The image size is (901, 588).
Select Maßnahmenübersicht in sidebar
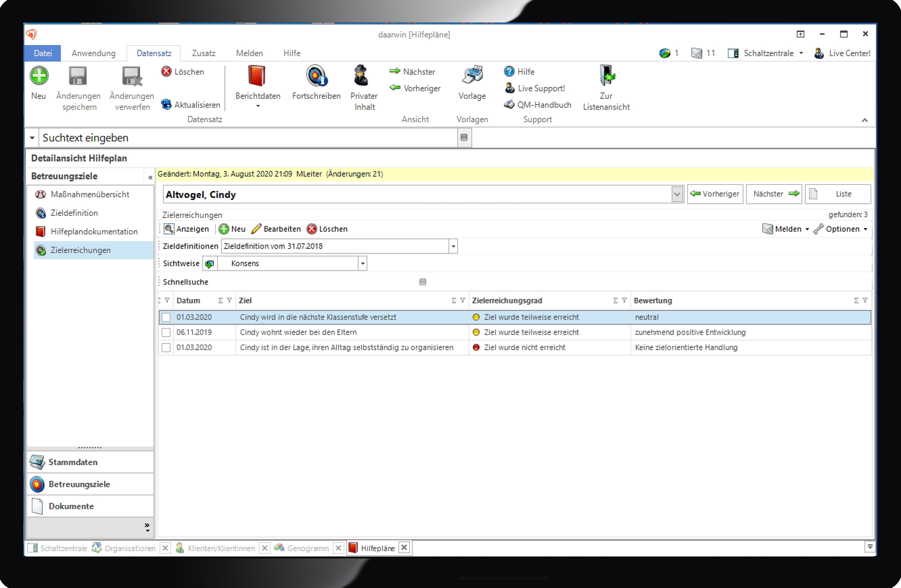click(x=90, y=194)
